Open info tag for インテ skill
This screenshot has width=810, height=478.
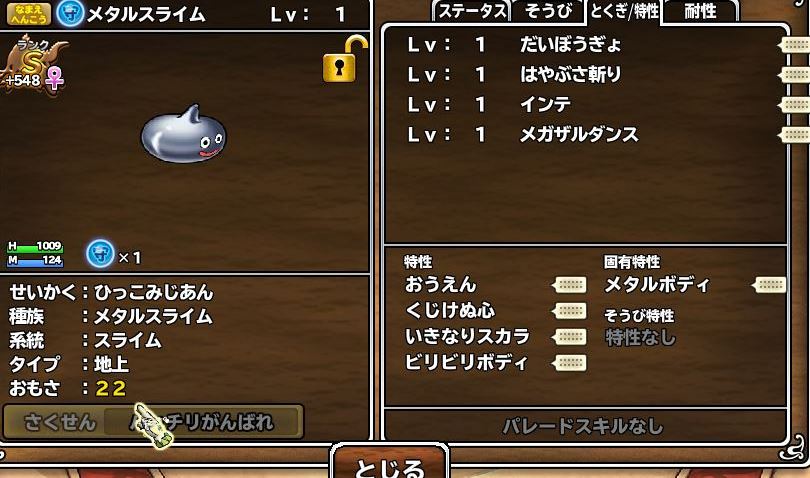point(793,105)
